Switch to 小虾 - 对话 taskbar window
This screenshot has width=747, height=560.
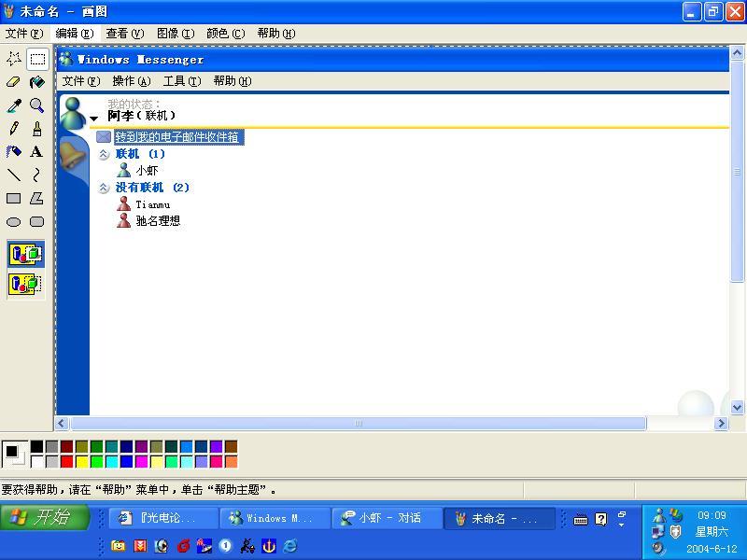(x=387, y=518)
